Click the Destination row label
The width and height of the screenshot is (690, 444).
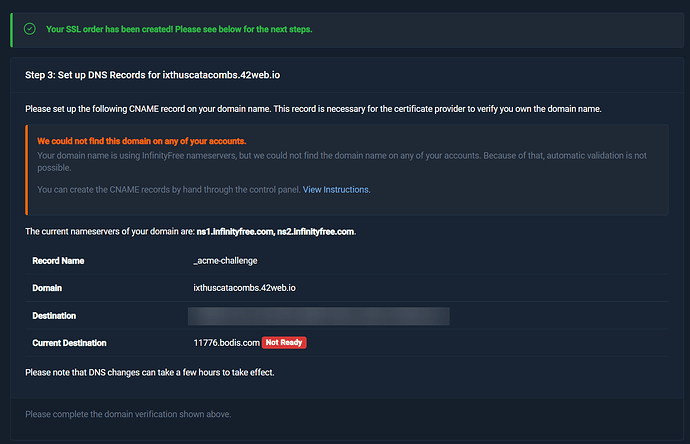click(54, 316)
